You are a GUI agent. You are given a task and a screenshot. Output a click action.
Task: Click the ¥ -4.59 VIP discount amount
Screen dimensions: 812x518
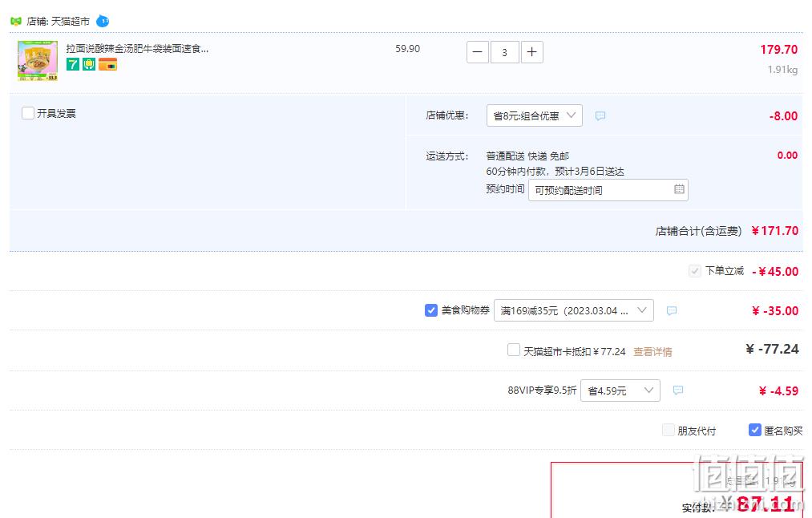point(779,391)
